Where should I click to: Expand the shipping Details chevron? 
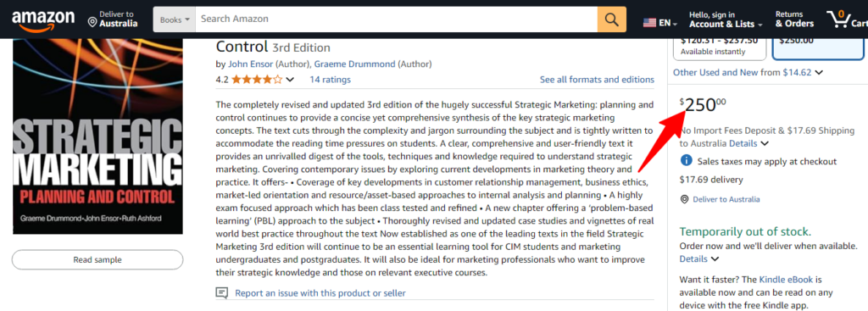[x=765, y=144]
